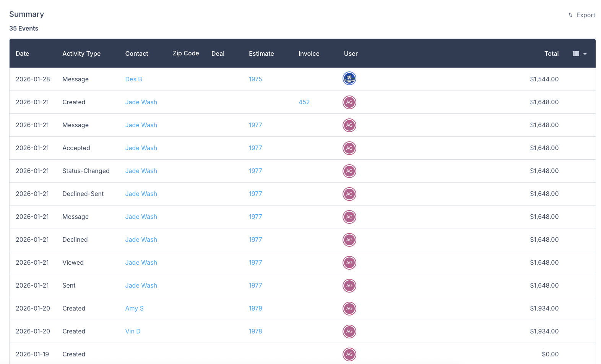This screenshot has height=364, width=601.
Task: Open estimate 1978
Action: [x=255, y=332]
